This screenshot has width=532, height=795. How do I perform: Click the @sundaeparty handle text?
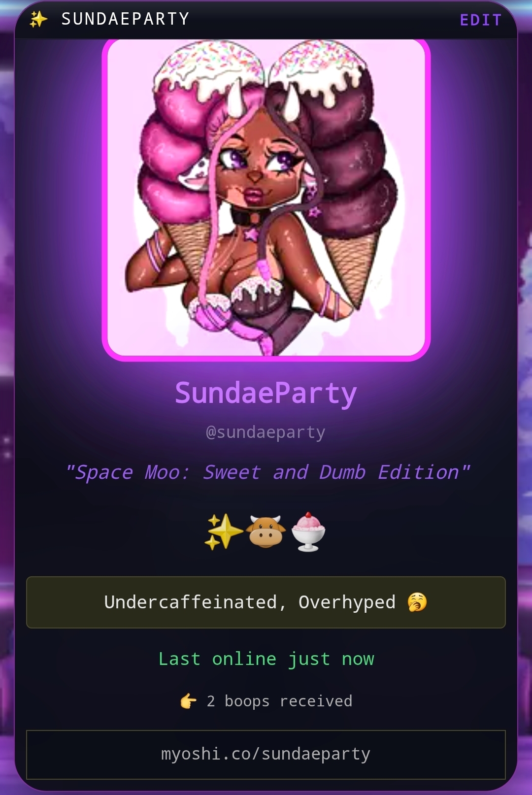click(x=266, y=432)
